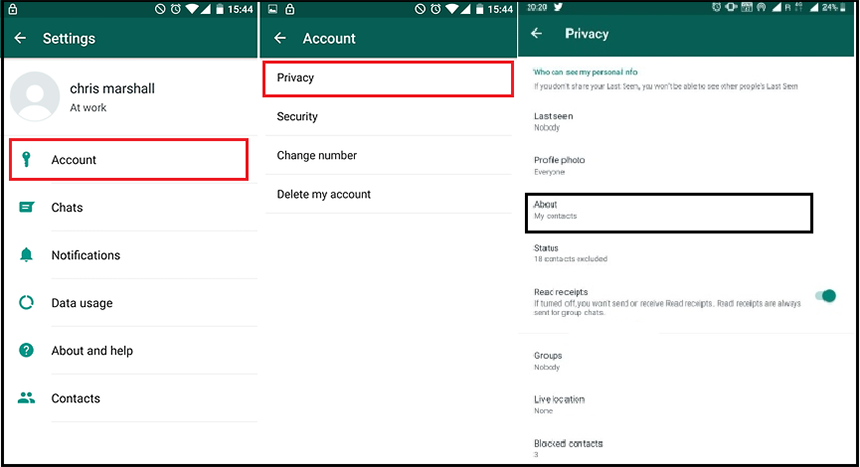
Task: Select Change number
Action: point(388,155)
